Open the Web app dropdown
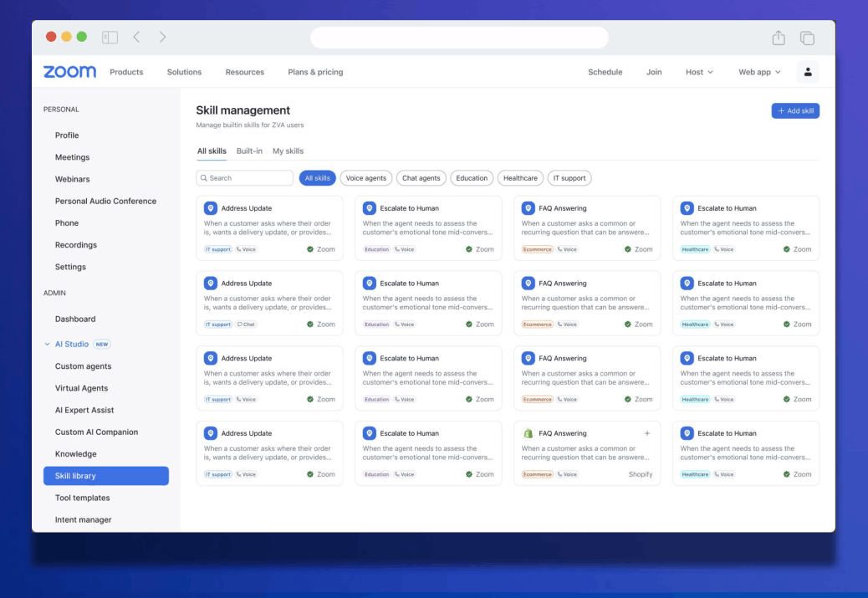This screenshot has height=598, width=868. pos(759,72)
